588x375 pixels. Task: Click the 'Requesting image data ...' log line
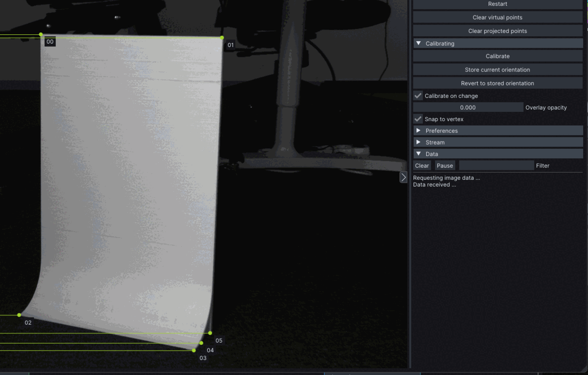(446, 178)
